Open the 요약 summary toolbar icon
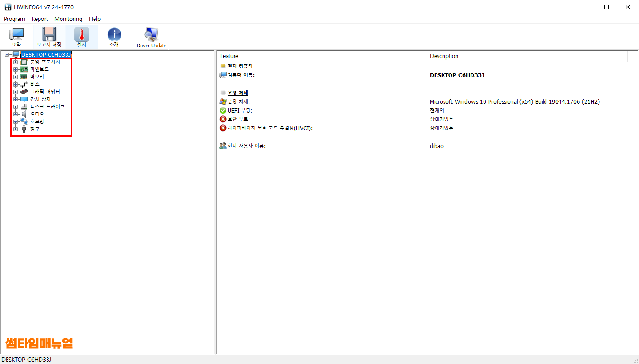The height and width of the screenshot is (364, 639). pos(16,37)
